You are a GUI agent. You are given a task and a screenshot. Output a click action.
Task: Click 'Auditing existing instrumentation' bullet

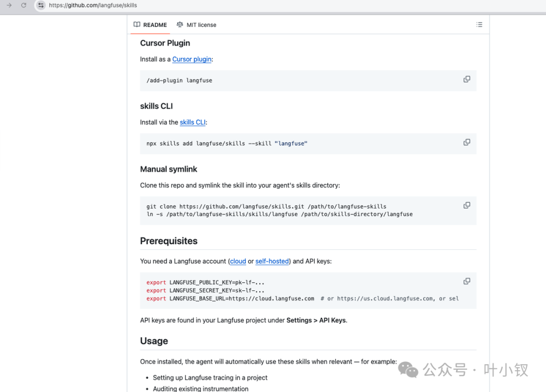201,388
